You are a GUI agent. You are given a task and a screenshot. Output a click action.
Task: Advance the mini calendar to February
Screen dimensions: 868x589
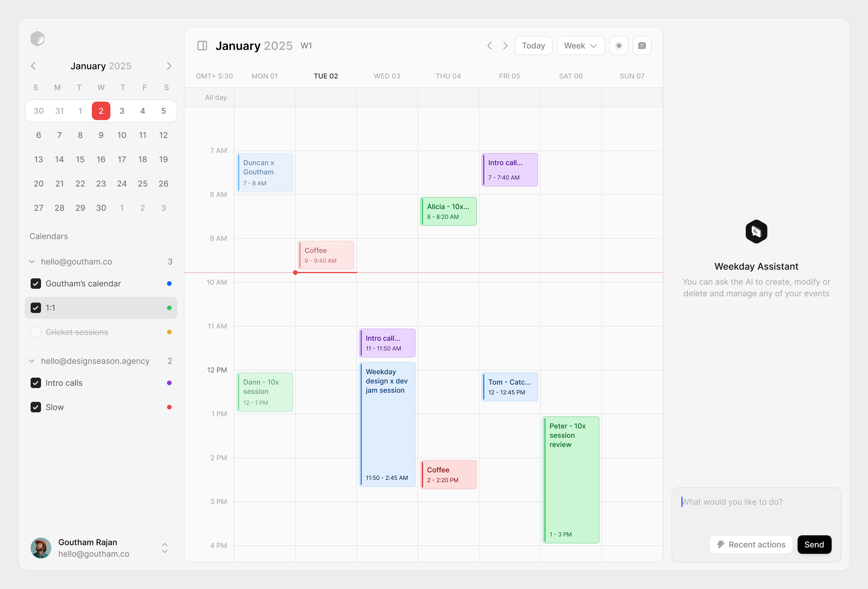click(x=169, y=66)
